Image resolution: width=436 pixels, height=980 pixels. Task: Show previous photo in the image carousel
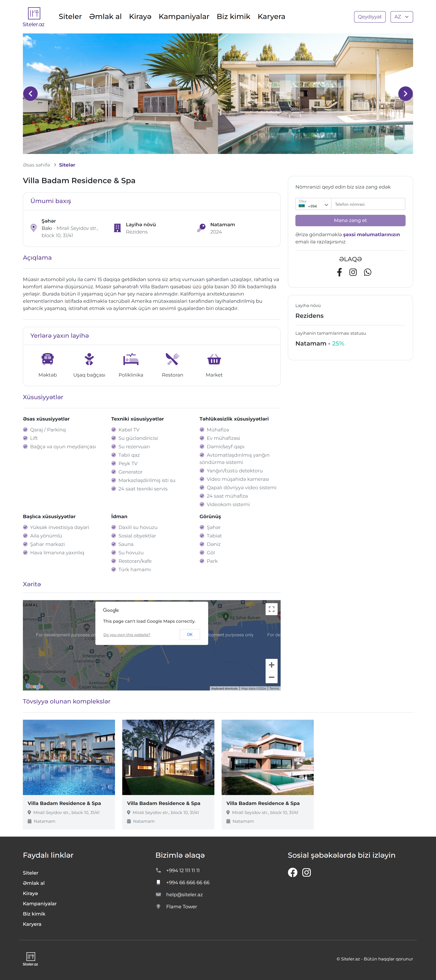tap(30, 94)
